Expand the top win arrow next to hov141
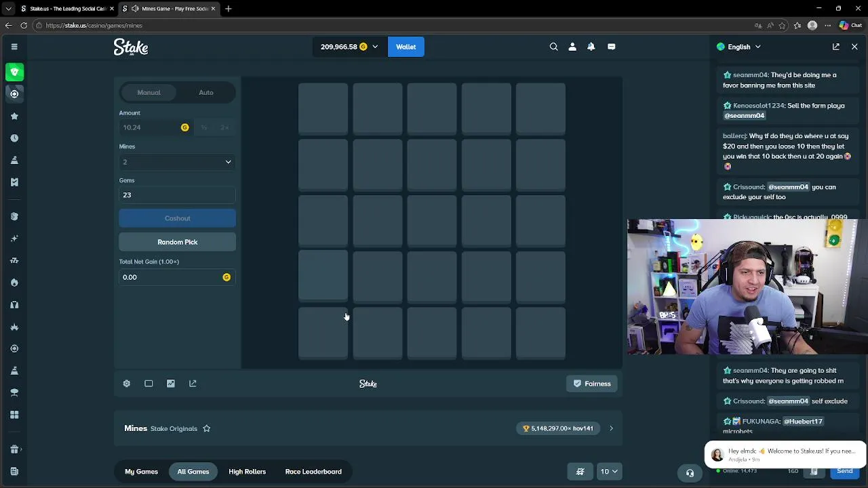This screenshot has width=868, height=488. pyautogui.click(x=611, y=428)
